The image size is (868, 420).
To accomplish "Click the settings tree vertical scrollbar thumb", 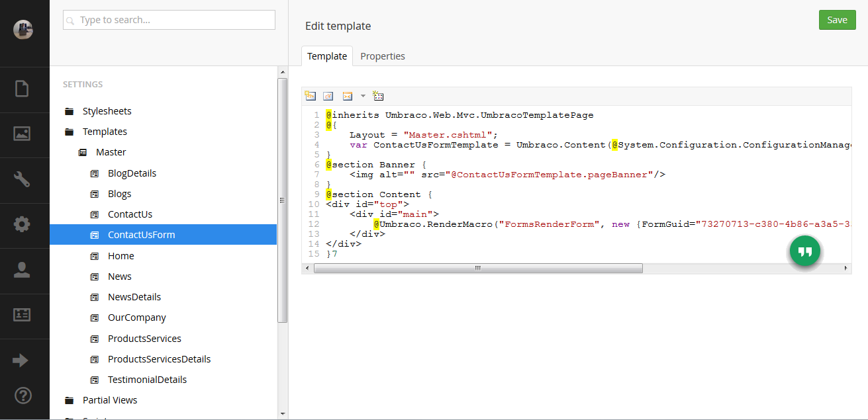I will [x=283, y=200].
